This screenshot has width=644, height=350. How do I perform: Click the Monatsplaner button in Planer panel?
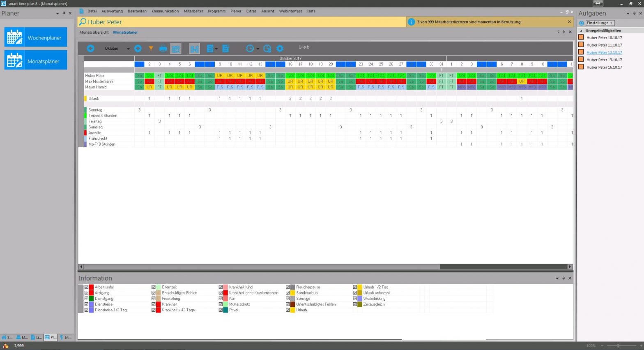click(x=36, y=60)
